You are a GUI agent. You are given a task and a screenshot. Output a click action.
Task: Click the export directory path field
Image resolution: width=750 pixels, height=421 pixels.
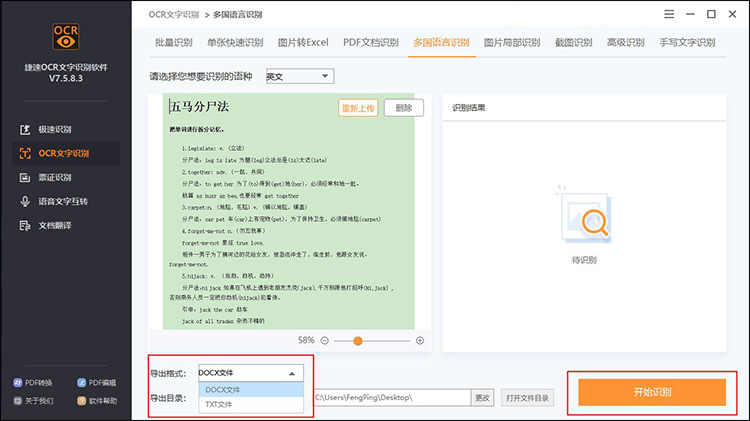pos(392,398)
